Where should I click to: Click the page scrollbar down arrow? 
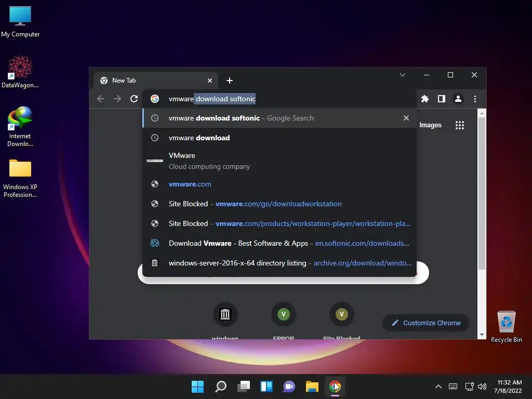[x=482, y=335]
